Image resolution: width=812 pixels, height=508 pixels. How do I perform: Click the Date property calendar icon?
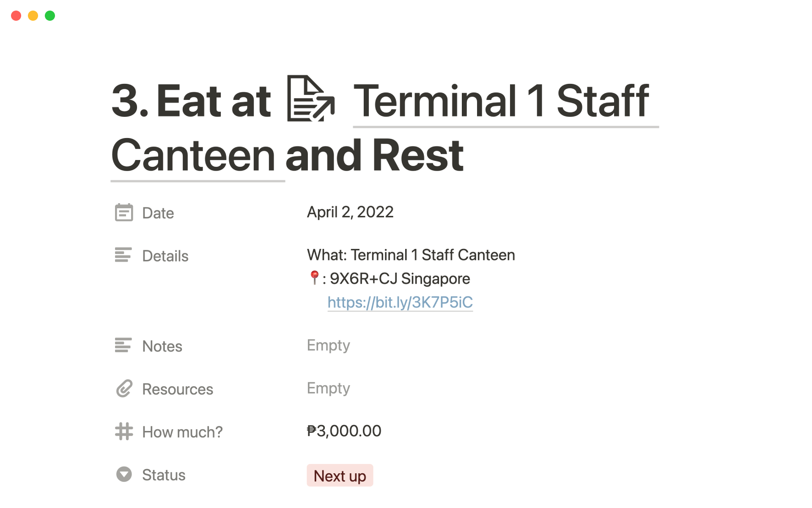(x=124, y=213)
